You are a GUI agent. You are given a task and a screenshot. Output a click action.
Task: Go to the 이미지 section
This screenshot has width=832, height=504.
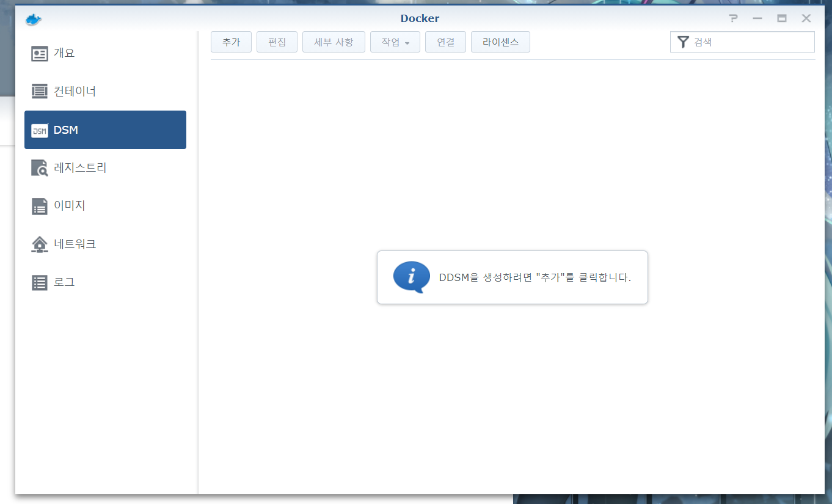pos(105,206)
